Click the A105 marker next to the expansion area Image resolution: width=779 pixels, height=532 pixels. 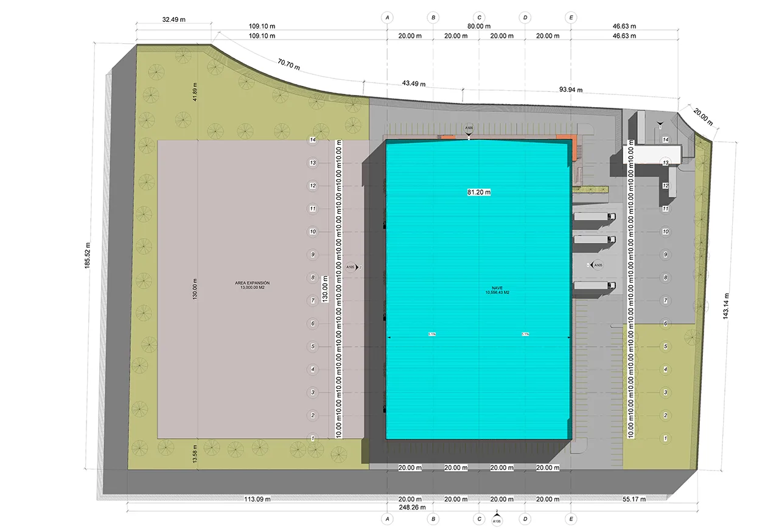pyautogui.click(x=351, y=267)
